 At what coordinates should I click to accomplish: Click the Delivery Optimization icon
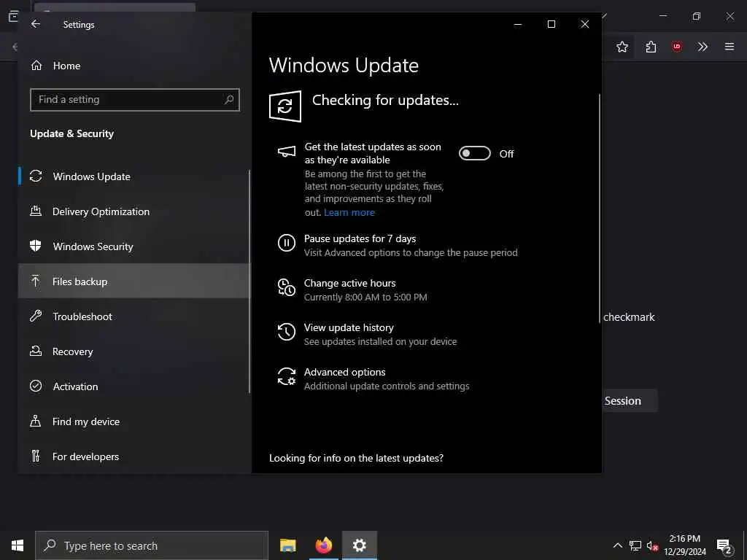(36, 211)
